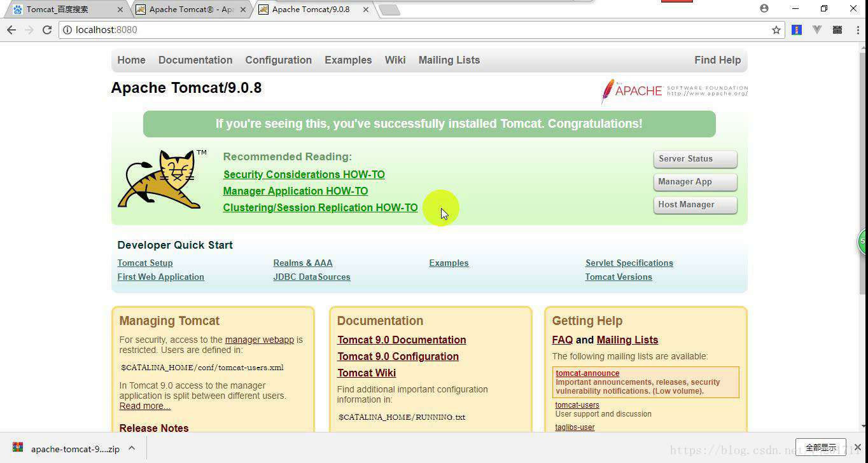Click the scrollbar up arrow
The height and width of the screenshot is (463, 868).
pyautogui.click(x=863, y=48)
